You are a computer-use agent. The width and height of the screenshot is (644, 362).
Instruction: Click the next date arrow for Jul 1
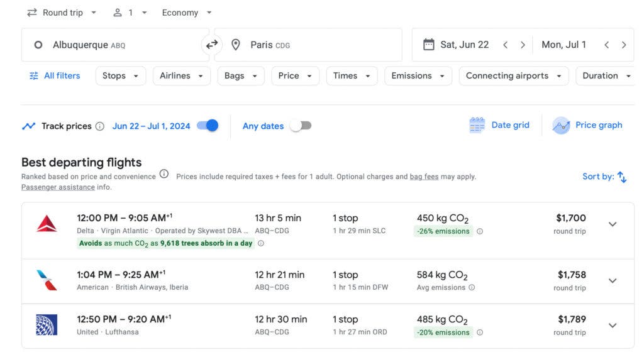point(625,44)
